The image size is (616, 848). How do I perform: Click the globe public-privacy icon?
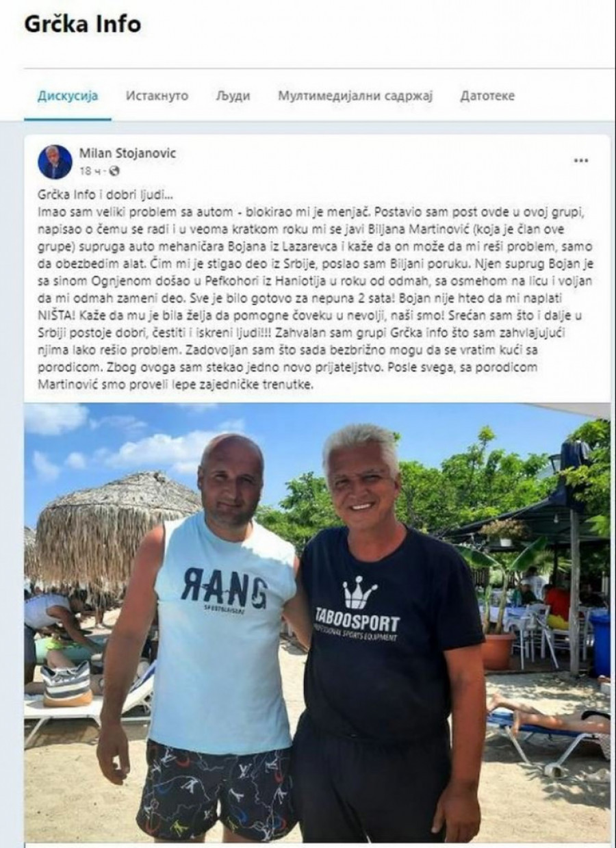(x=114, y=170)
